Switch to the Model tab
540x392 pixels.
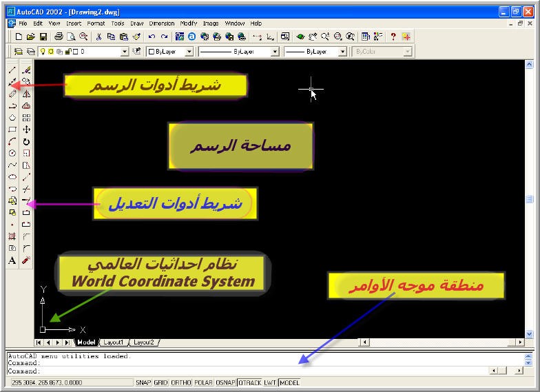[x=85, y=342]
